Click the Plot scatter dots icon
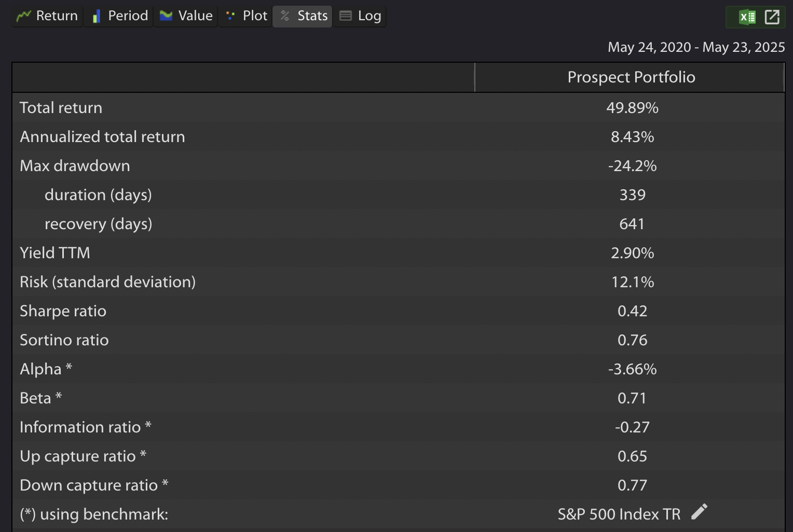Viewport: 793px width, 532px height. (230, 16)
